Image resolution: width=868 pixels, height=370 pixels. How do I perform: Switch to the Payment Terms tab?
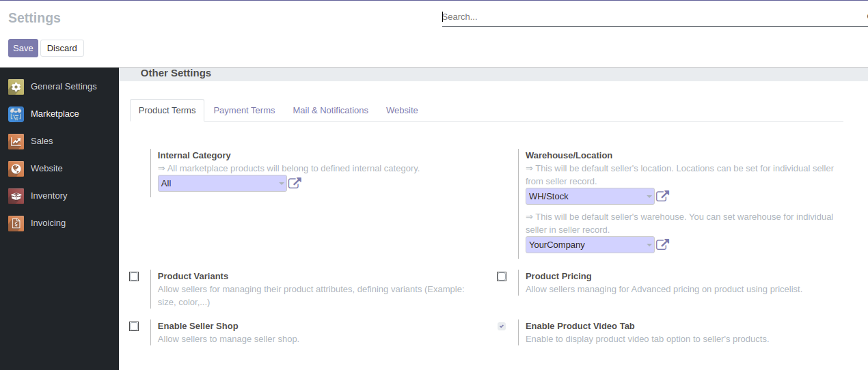click(x=244, y=111)
